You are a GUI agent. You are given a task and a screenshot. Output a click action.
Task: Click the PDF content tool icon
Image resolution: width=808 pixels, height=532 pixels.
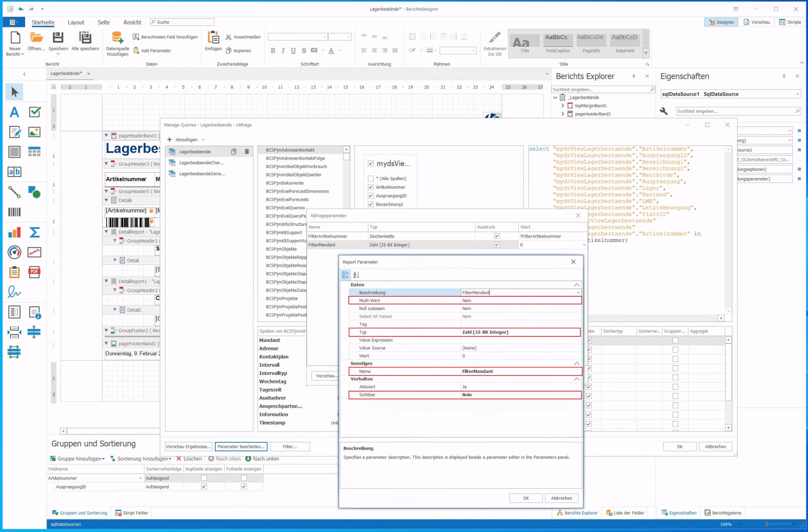click(34, 272)
